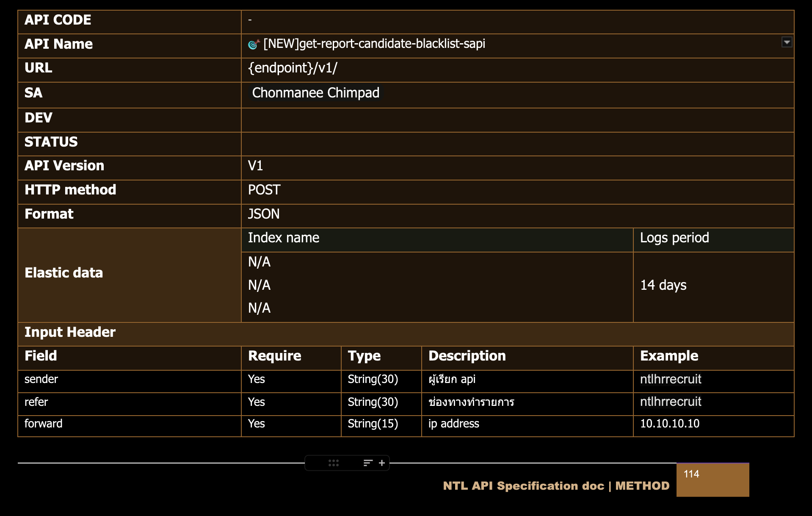This screenshot has width=812, height=516.
Task: Click the 10.10.10.10 example value
Action: [x=669, y=424]
